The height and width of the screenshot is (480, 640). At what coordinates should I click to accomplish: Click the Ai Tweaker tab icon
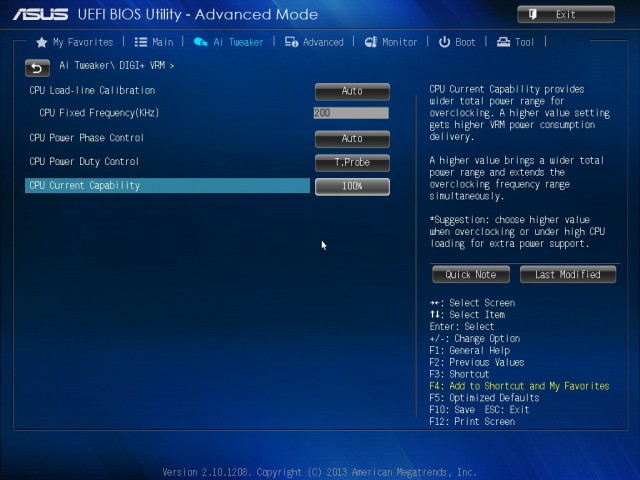click(x=200, y=42)
